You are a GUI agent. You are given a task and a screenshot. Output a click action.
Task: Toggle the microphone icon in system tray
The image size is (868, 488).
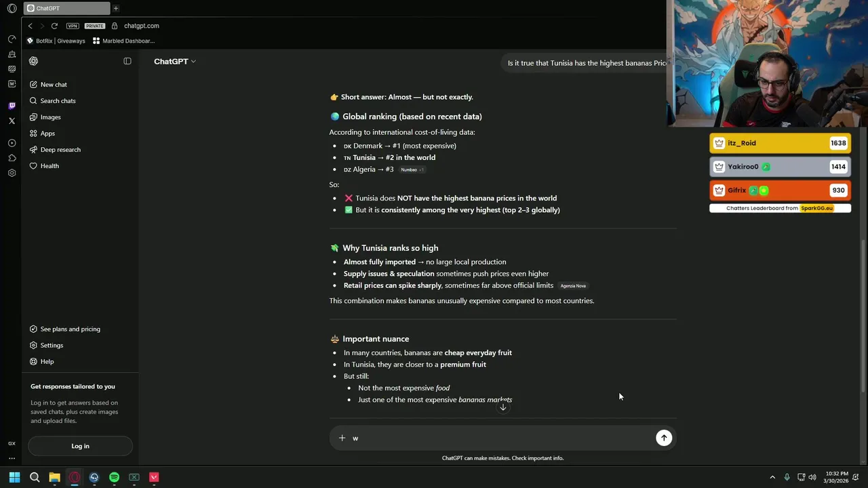coord(787,477)
